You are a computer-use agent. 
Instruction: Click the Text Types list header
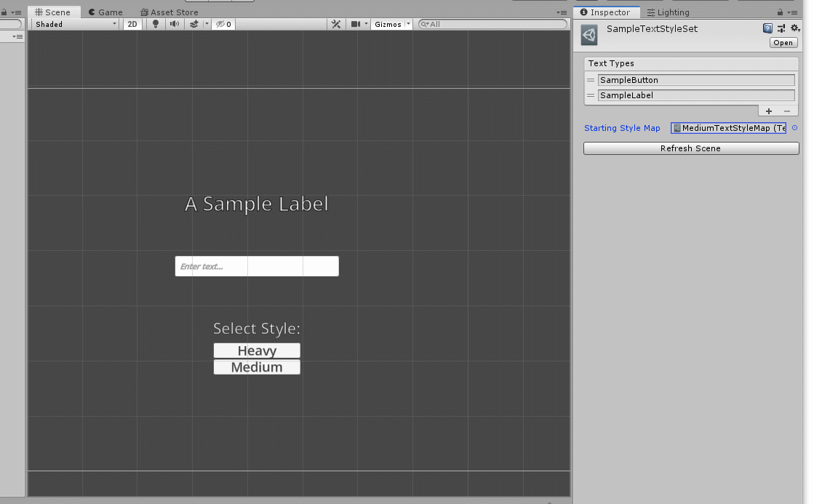pos(691,63)
